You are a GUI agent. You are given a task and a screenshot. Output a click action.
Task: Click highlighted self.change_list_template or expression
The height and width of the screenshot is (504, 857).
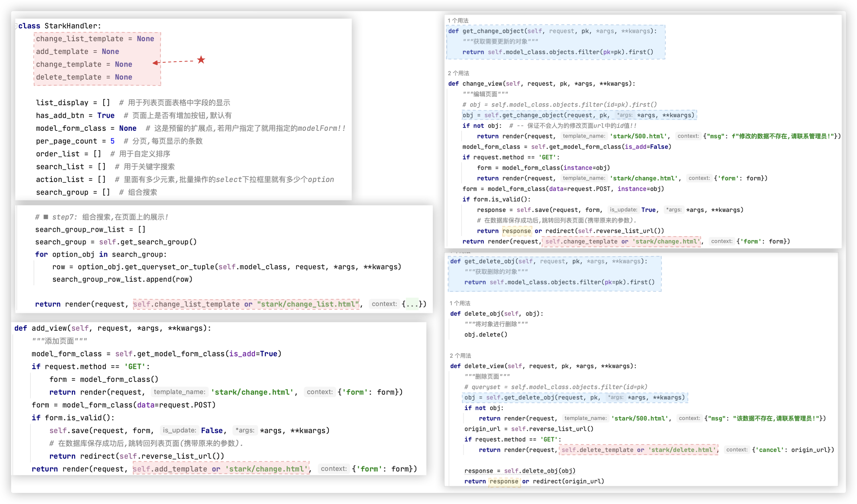click(x=246, y=304)
